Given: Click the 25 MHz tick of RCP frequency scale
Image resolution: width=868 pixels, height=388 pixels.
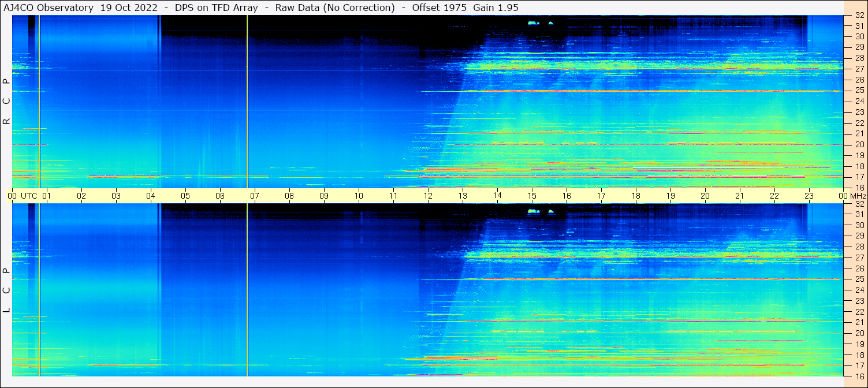Looking at the screenshot, I should tap(859, 90).
